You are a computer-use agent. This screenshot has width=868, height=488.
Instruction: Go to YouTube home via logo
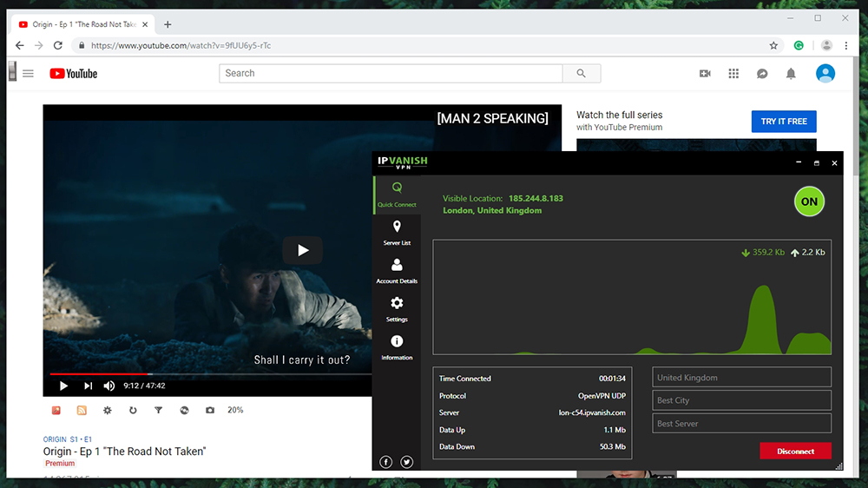coord(74,73)
